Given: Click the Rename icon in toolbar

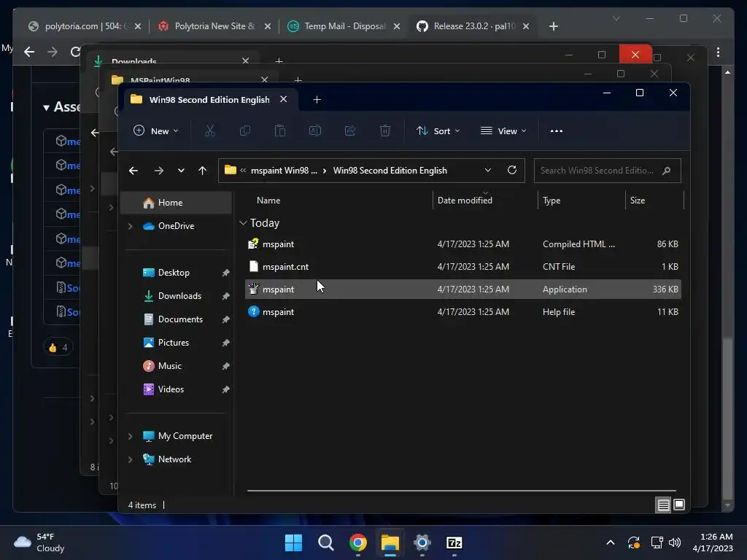Looking at the screenshot, I should point(315,131).
